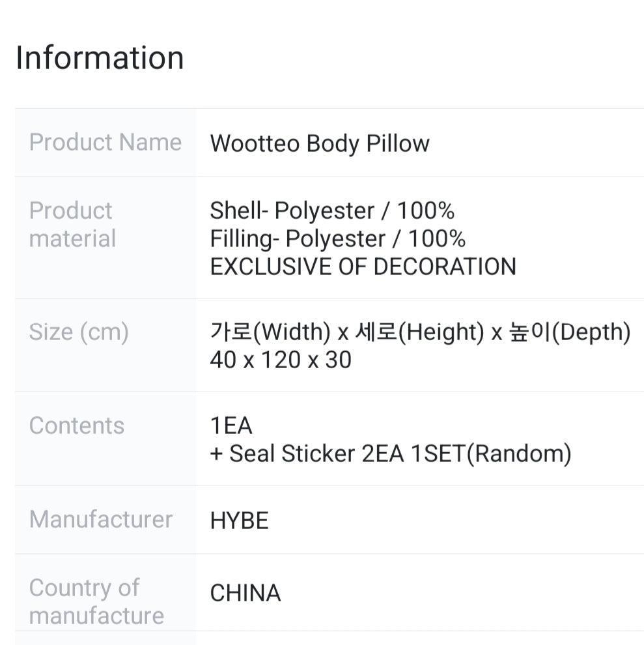The width and height of the screenshot is (644, 645).
Task: Click the Filling- Polyester / 100% line
Action: 337,239
